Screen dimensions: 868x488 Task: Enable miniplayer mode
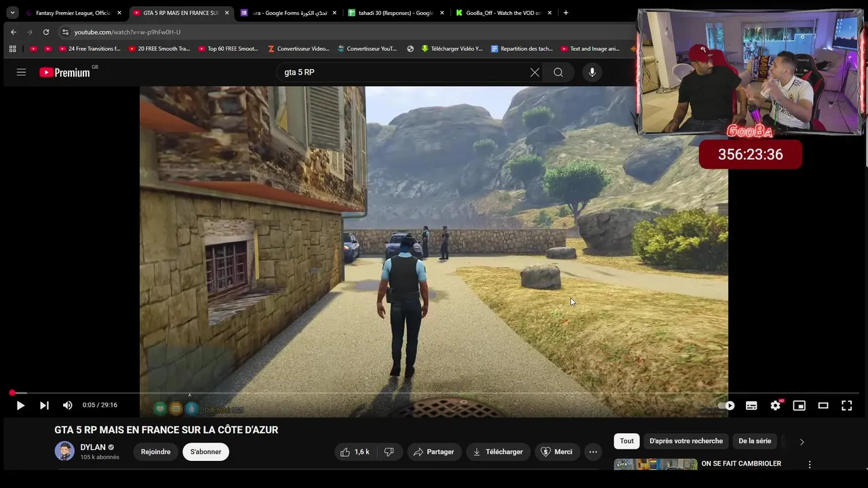click(x=800, y=405)
